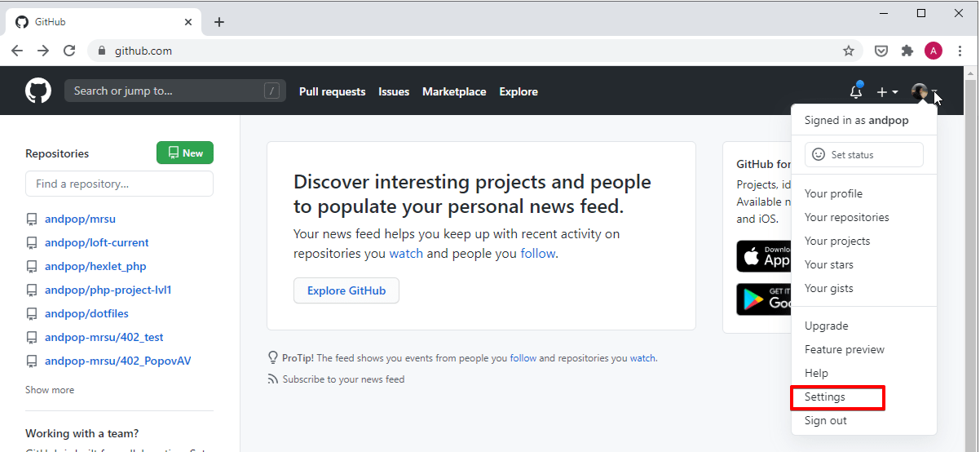Open the browser extensions puzzle icon
This screenshot has height=452, width=980.
pos(907,51)
